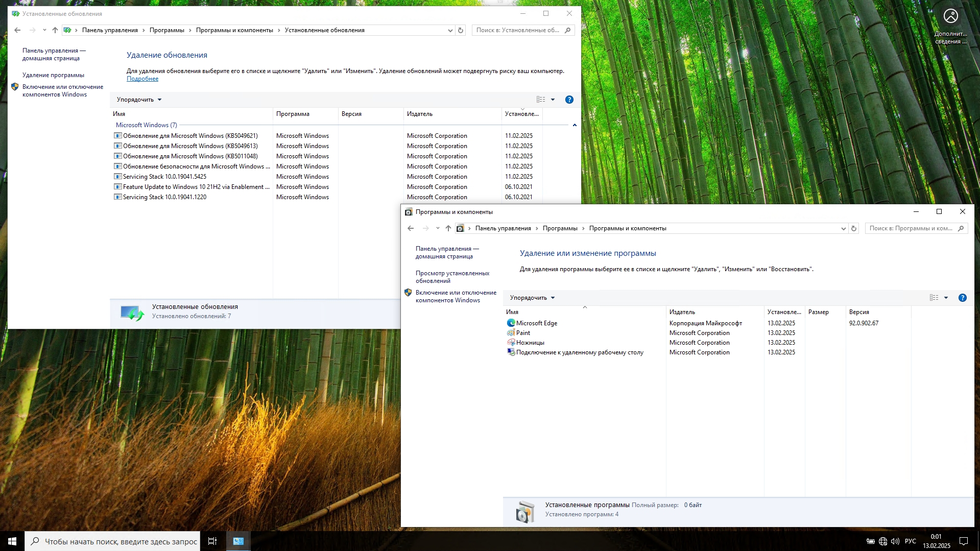The height and width of the screenshot is (551, 980).
Task: Open Включение или отключение компонентов in Programs window
Action: coord(456,296)
